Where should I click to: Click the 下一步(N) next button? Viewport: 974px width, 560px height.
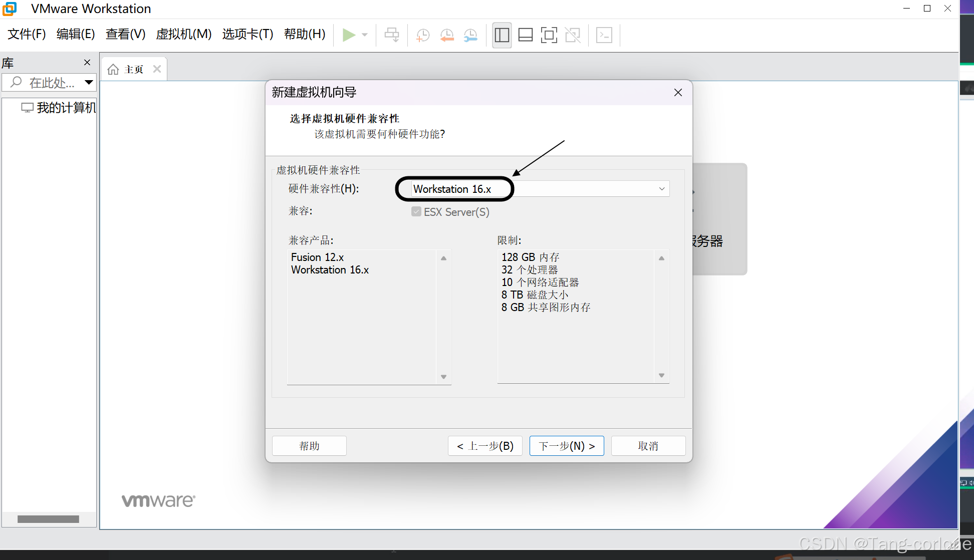click(x=566, y=446)
